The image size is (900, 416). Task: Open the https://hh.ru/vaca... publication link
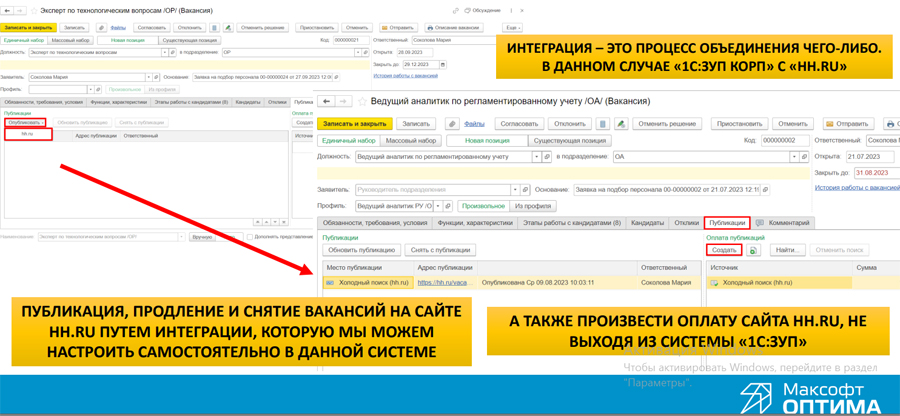[445, 282]
